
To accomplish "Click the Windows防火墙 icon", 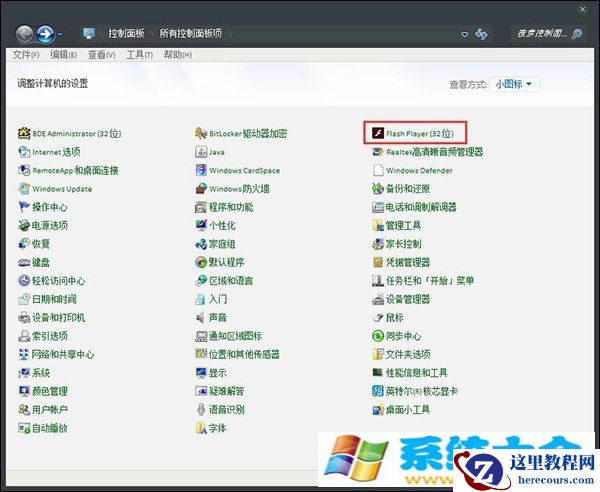I will point(201,188).
